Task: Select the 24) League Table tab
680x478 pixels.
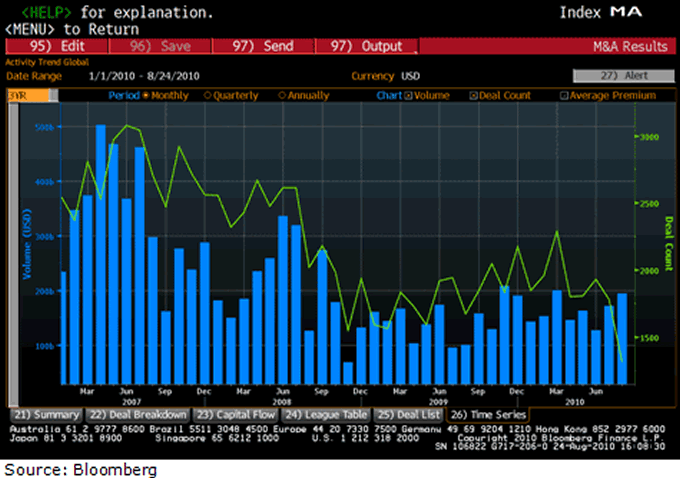Action: 325,412
